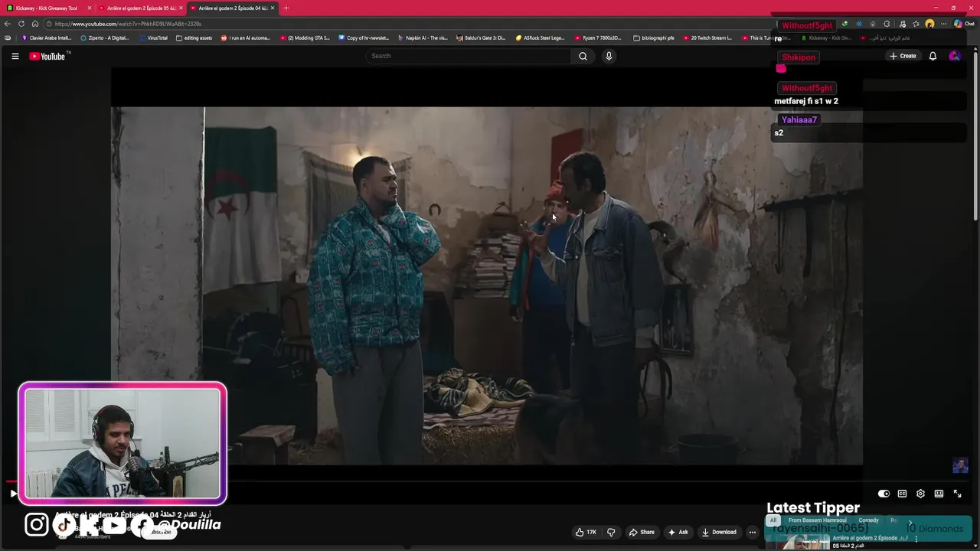The image size is (980, 551).
Task: Open the YouTube notifications bell
Action: pos(933,56)
